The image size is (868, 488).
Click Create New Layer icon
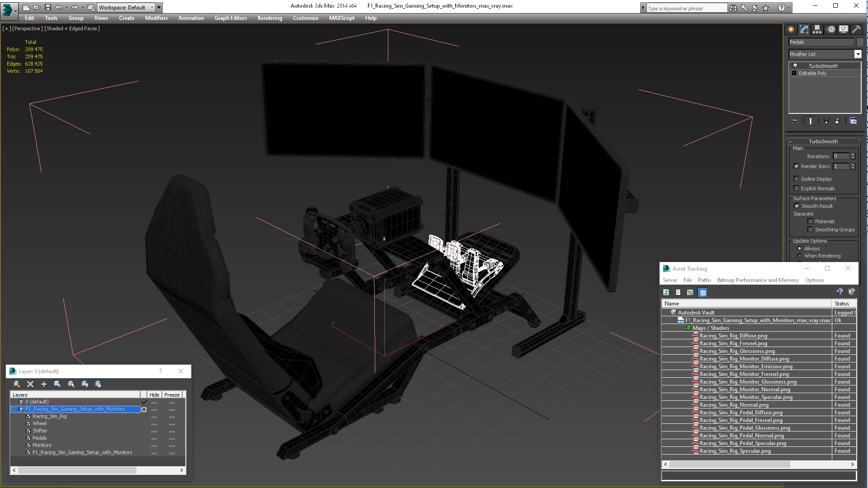(17, 384)
